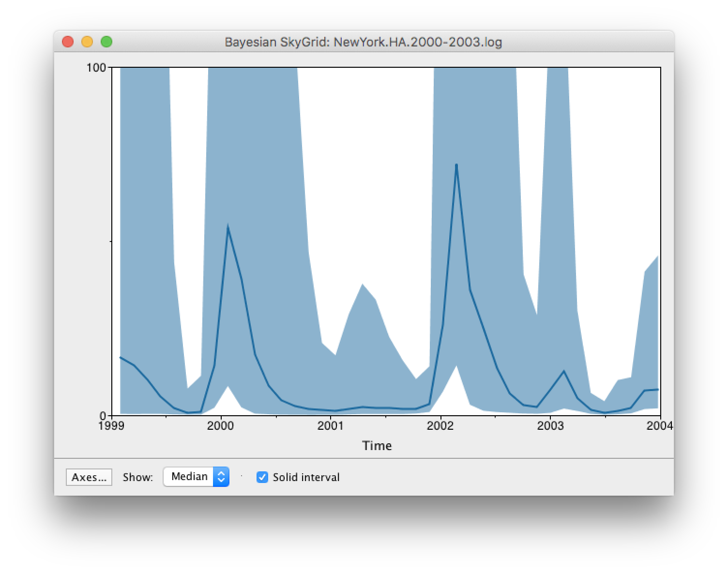Uncheck the Solid interval checkbox

(262, 477)
